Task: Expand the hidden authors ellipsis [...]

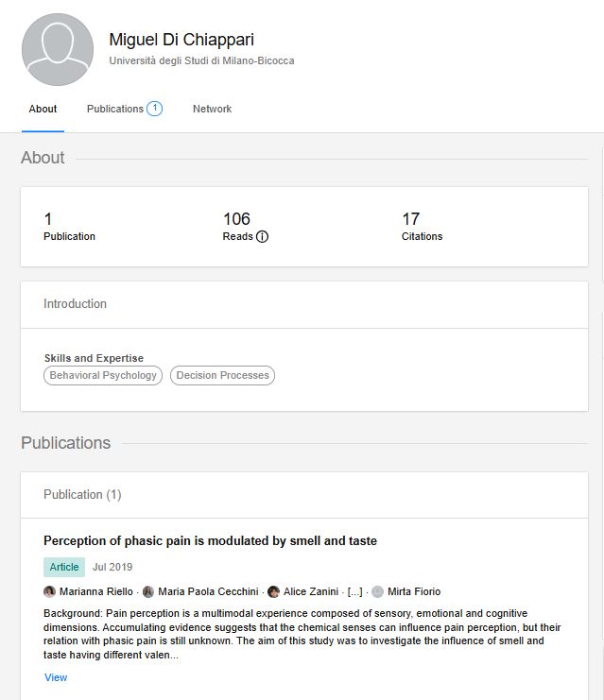Action: point(355,591)
